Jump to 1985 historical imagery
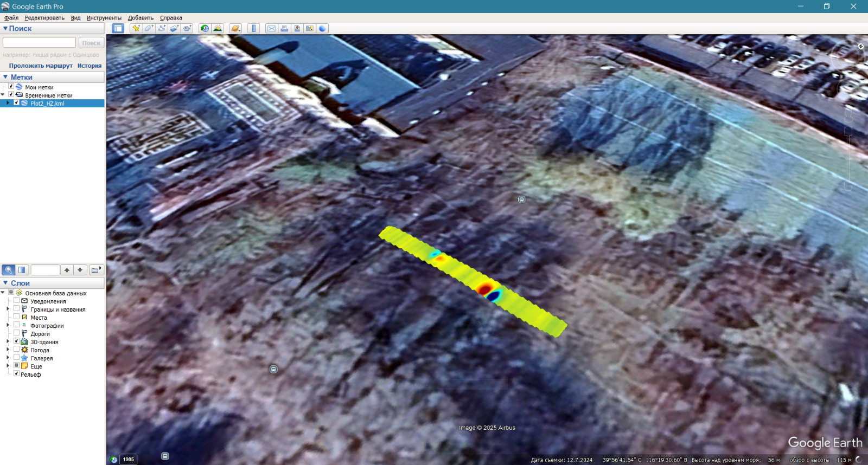This screenshot has height=465, width=868. [128, 459]
